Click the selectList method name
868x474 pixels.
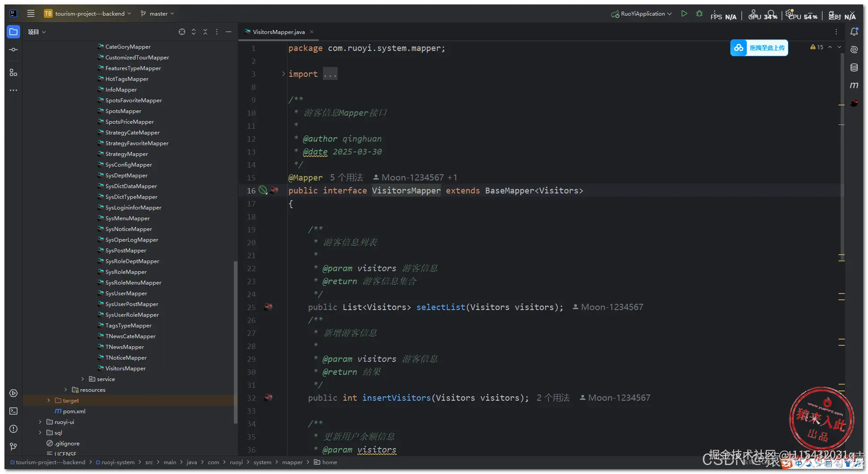tap(440, 307)
